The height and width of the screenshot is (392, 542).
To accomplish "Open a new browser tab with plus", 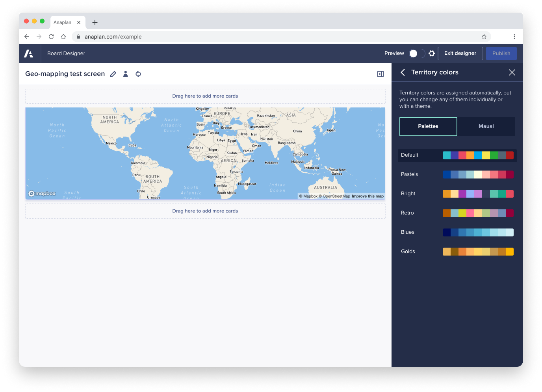I will click(95, 22).
